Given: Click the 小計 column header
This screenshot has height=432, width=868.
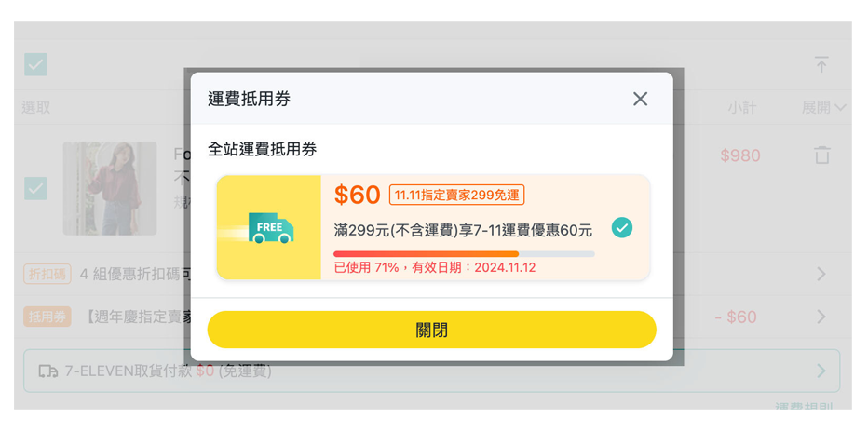Looking at the screenshot, I should click(741, 108).
